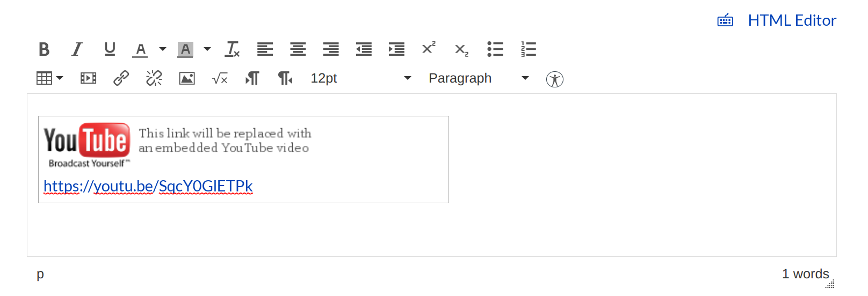Insert a numbered list
The height and width of the screenshot is (296, 868).
click(x=528, y=49)
